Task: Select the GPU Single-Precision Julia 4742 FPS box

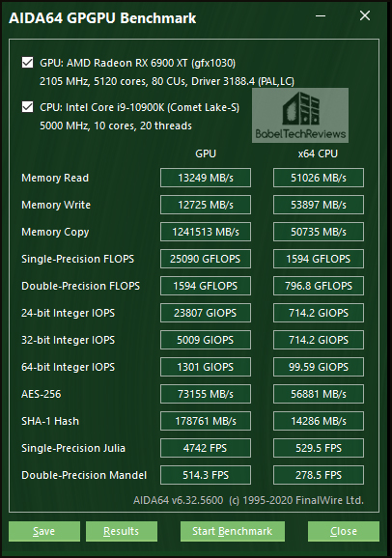Action: pyautogui.click(x=206, y=448)
